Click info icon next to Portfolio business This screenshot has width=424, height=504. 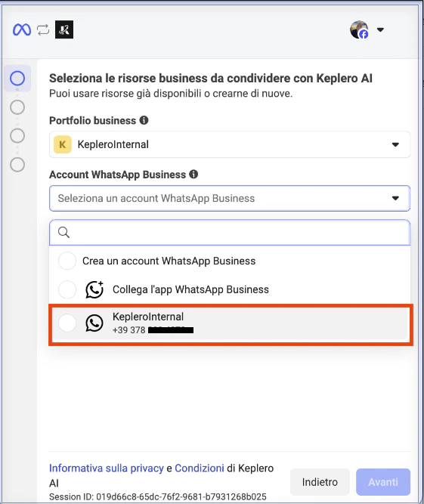(x=144, y=120)
